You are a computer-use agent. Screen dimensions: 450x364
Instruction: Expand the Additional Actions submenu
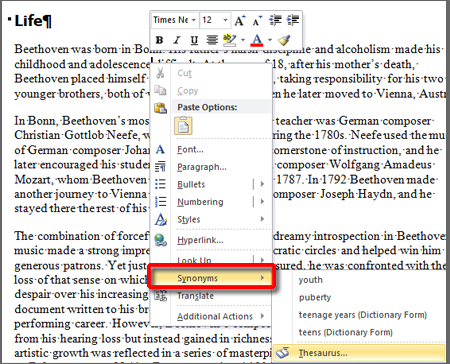212,316
